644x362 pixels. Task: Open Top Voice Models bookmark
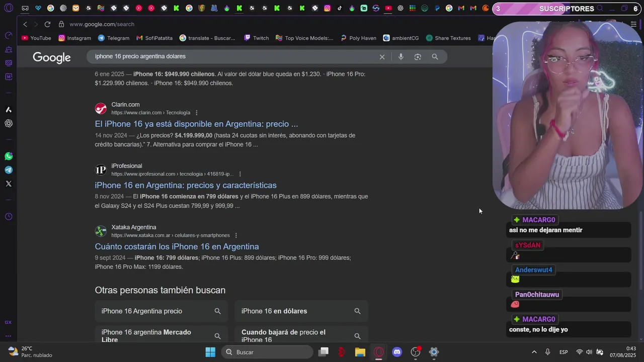(x=304, y=38)
